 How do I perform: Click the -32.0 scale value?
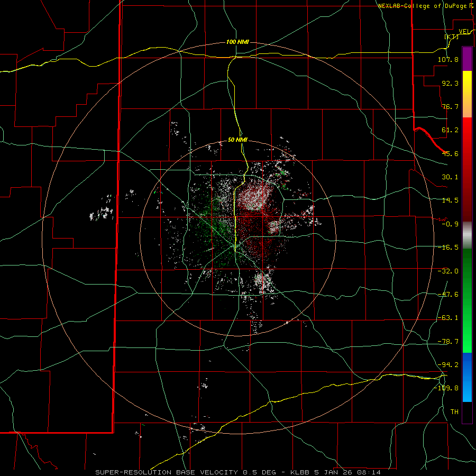point(448,271)
